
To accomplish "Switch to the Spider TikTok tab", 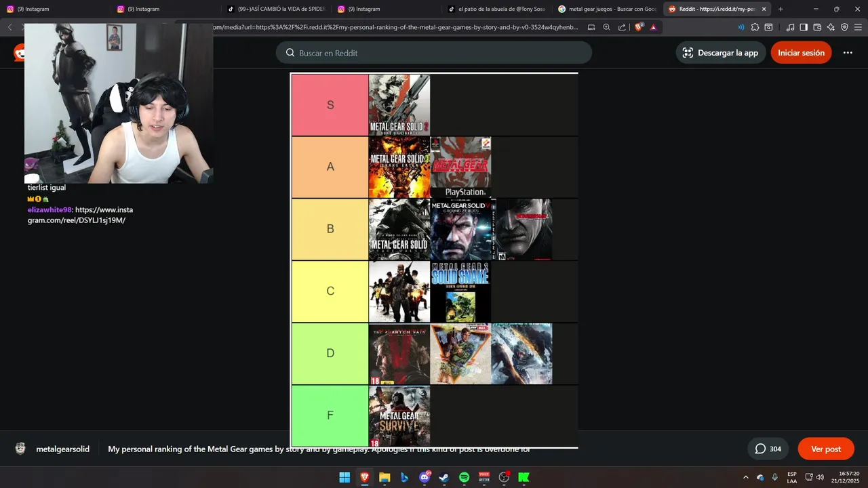I will [276, 9].
